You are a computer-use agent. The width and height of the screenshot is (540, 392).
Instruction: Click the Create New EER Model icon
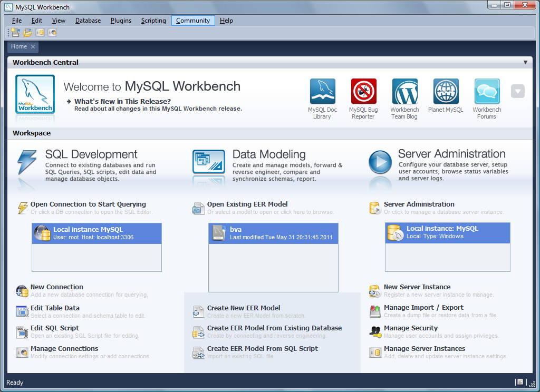[x=198, y=312]
